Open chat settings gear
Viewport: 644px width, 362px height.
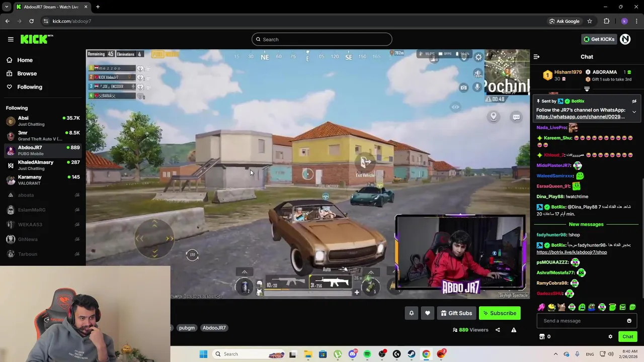[x=610, y=337]
